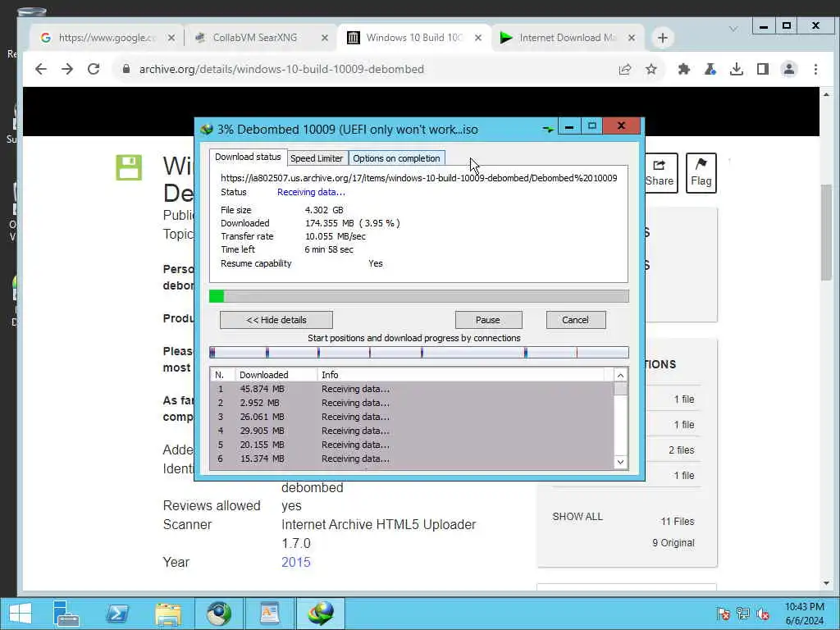Viewport: 840px width, 630px height.
Task: Click the green download progress bar
Action: point(419,296)
